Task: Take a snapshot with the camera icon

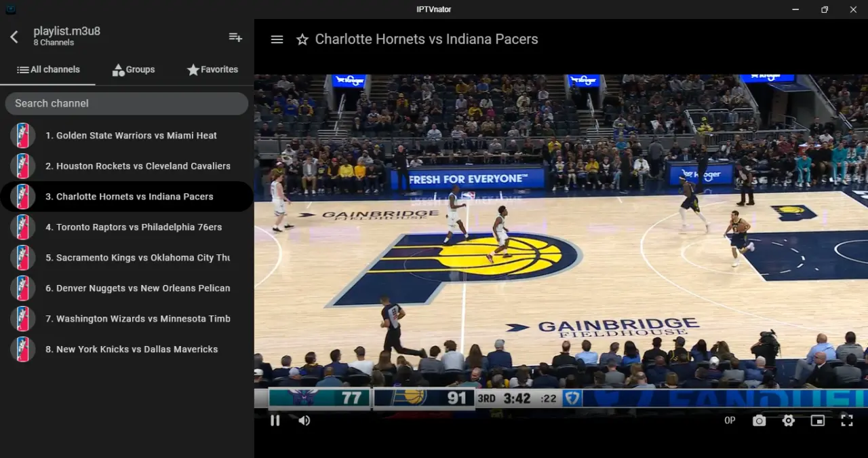Action: [x=759, y=421]
